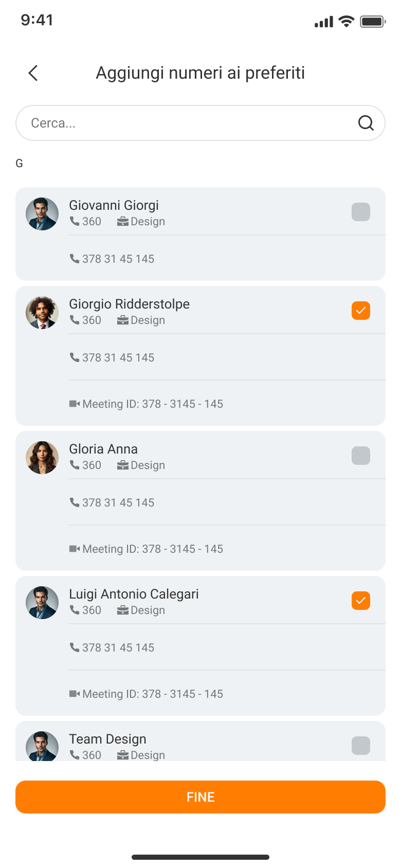The image size is (401, 868).
Task: Tap phone icon beside Giovanni Giorgi's 360 extension
Action: tap(75, 221)
